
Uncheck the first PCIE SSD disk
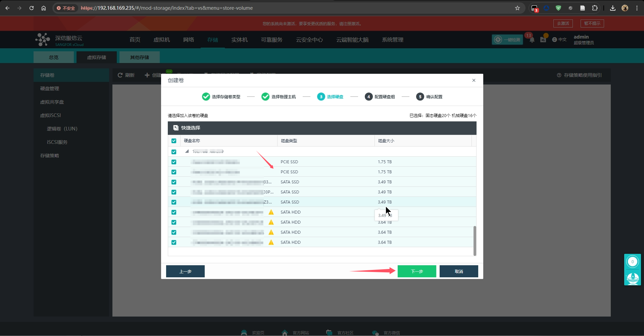click(x=174, y=162)
